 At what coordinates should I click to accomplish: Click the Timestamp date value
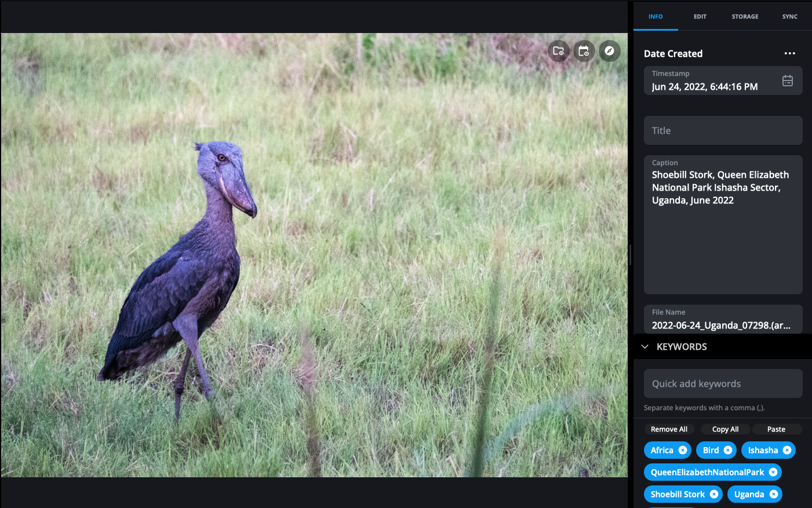click(705, 87)
